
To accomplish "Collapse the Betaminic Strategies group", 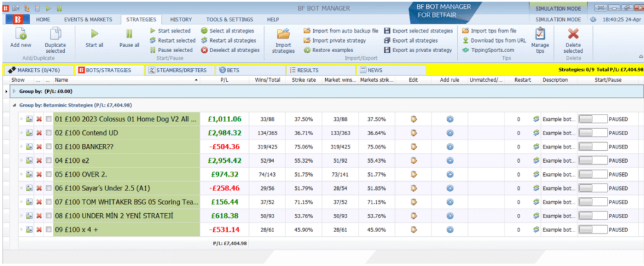I will click(15, 106).
